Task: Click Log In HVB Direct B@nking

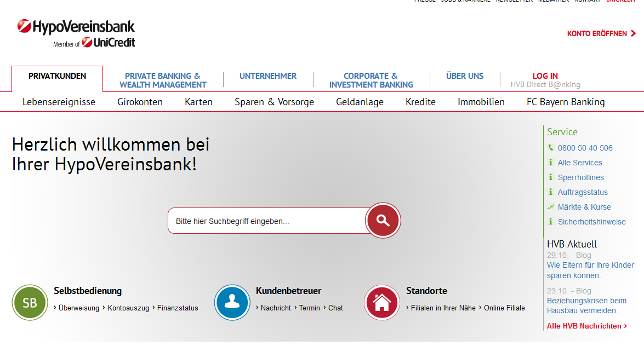Action: [x=545, y=80]
